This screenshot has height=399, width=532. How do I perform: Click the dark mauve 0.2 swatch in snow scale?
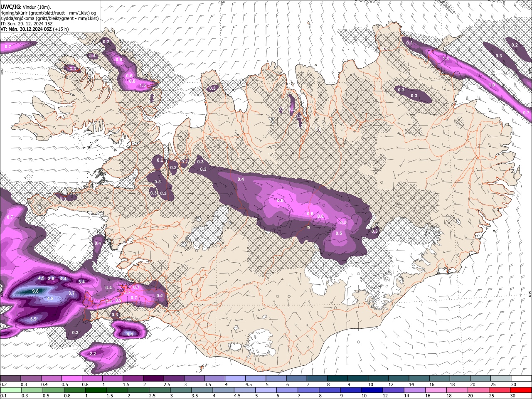pos(10,378)
